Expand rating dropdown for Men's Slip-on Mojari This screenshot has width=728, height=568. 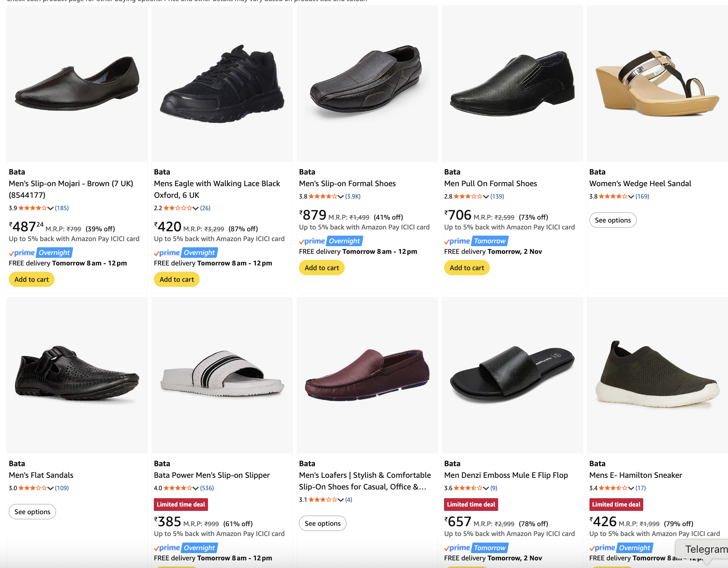click(51, 208)
